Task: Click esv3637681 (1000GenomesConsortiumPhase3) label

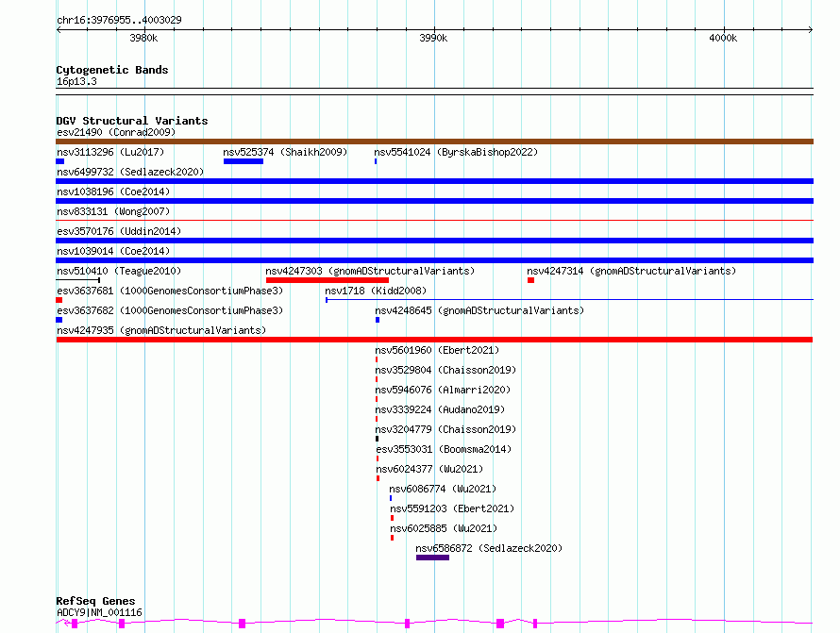Action: pos(170,291)
